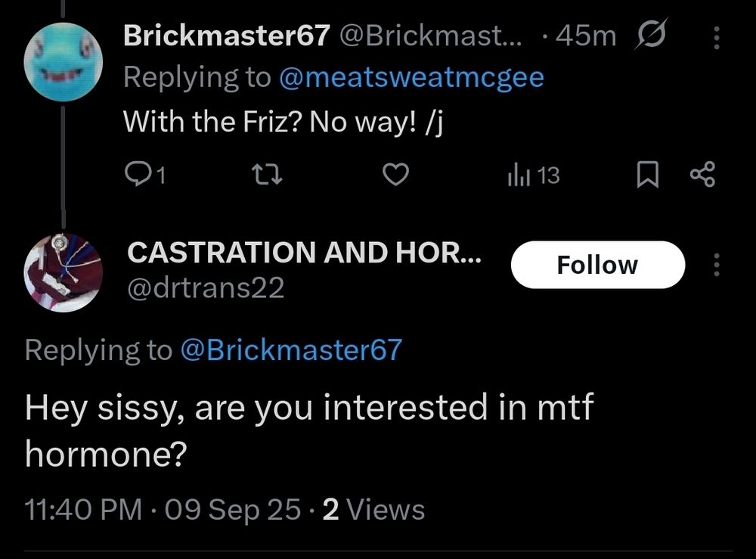Click the 11:40 PM · 09 Sep 25 timestamp
756x559 pixels.
tap(163, 509)
